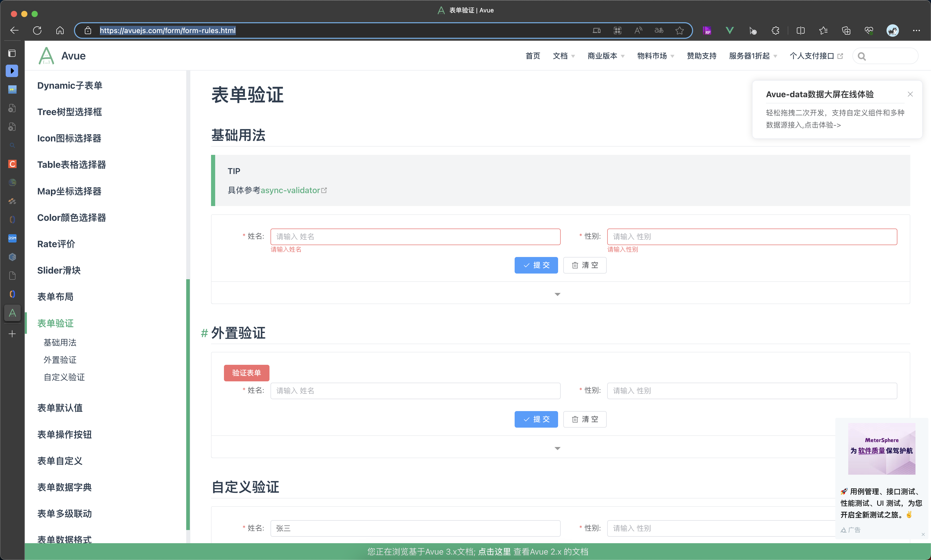Image resolution: width=931 pixels, height=560 pixels.
Task: Add page to favorites star icon
Action: click(x=680, y=31)
